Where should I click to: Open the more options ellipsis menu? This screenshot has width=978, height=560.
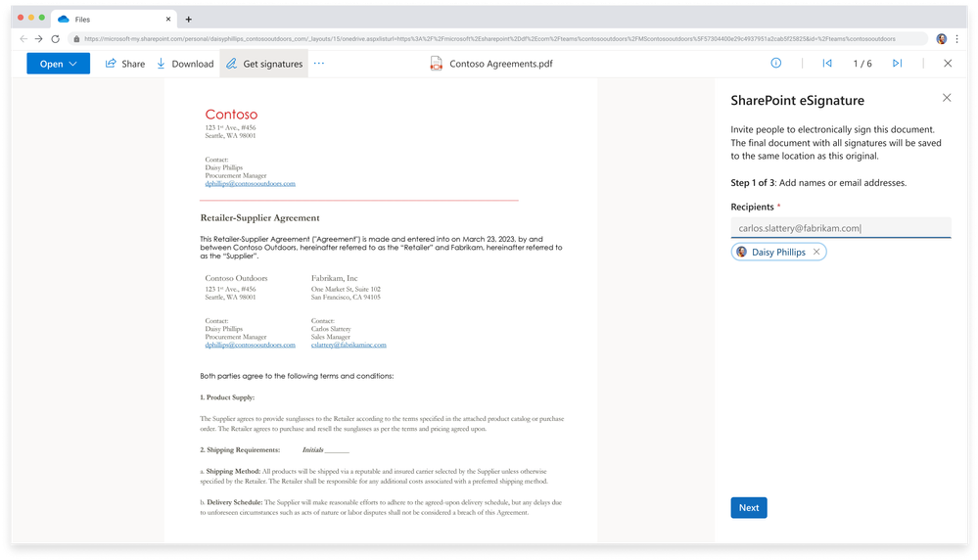(319, 63)
